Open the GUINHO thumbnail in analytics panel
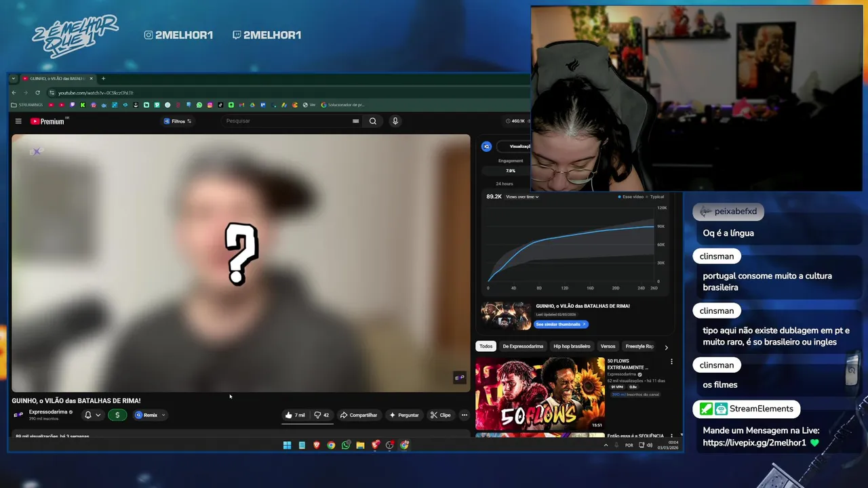 (x=506, y=316)
